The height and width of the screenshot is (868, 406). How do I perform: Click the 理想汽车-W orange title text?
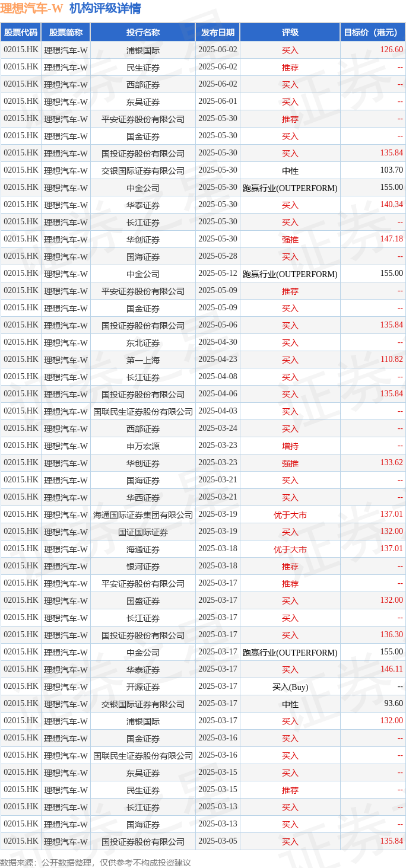point(31,8)
